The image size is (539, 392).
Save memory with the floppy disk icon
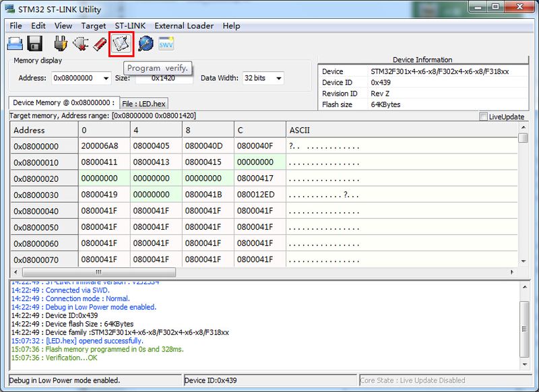point(35,44)
